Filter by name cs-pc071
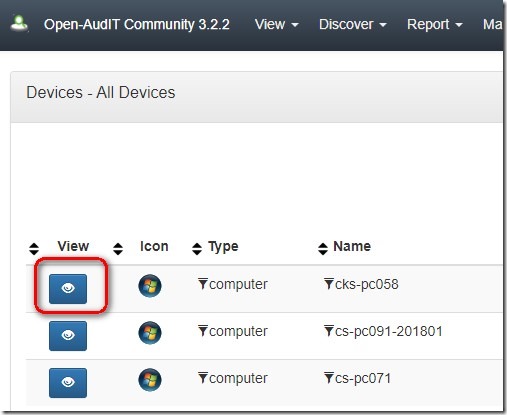This screenshot has width=507, height=415. pos(329,378)
